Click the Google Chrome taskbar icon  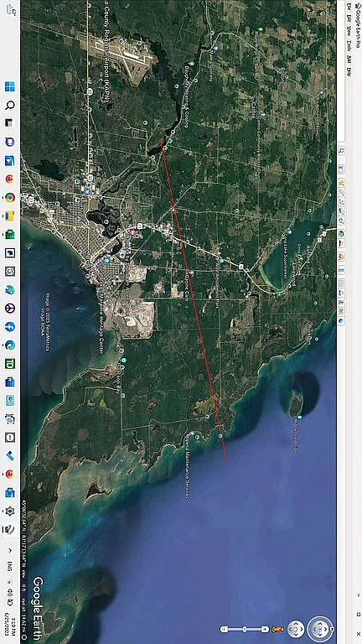coord(10,198)
